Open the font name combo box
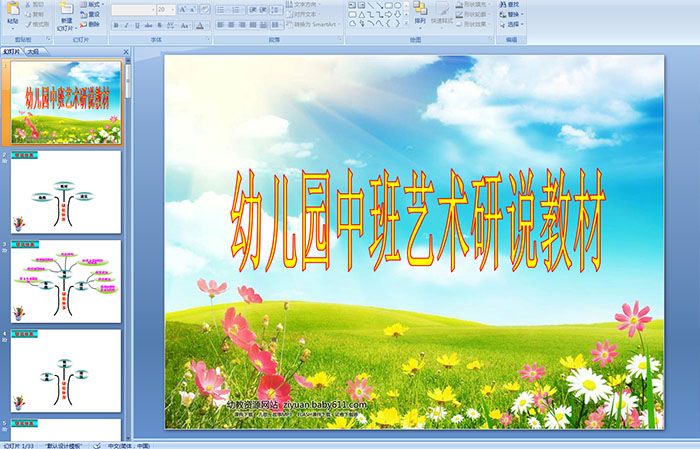The width and height of the screenshot is (700, 449). (x=133, y=9)
